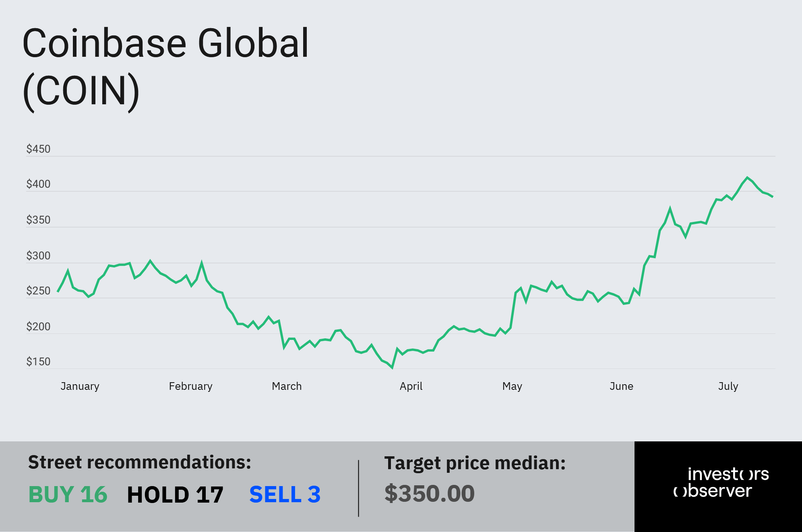The image size is (802, 532).
Task: Click the $450 price axis label
Action: click(x=38, y=149)
